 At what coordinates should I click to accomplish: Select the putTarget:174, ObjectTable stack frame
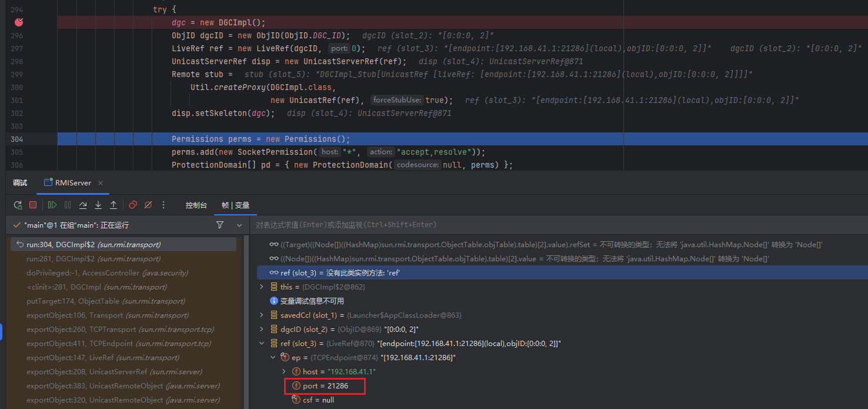point(97,301)
